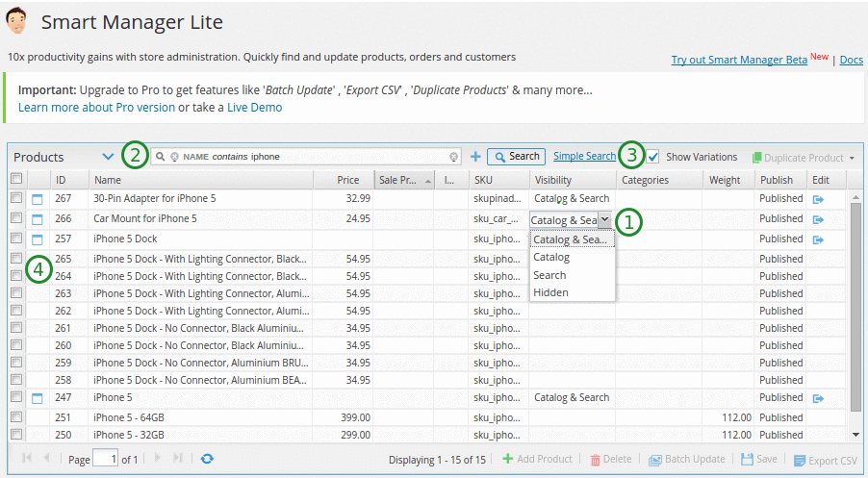Remove the NAME contains iphone filter token
This screenshot has height=478, width=868.
click(174, 157)
